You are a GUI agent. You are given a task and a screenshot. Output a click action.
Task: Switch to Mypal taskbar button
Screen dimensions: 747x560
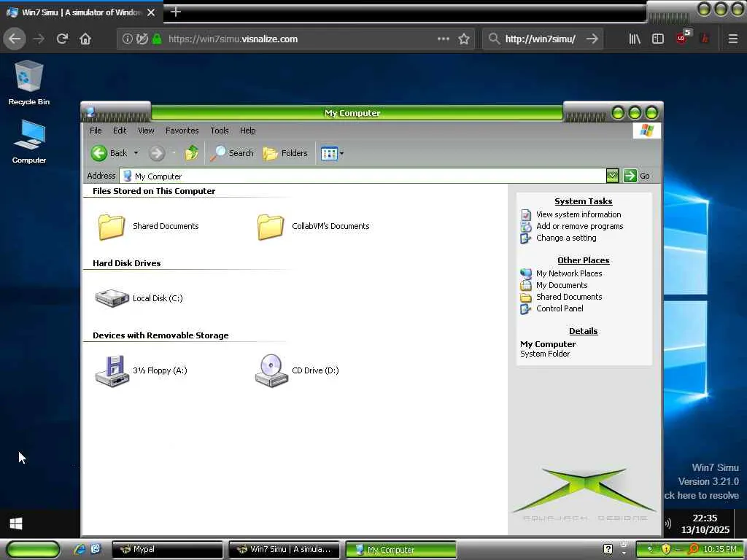167,549
